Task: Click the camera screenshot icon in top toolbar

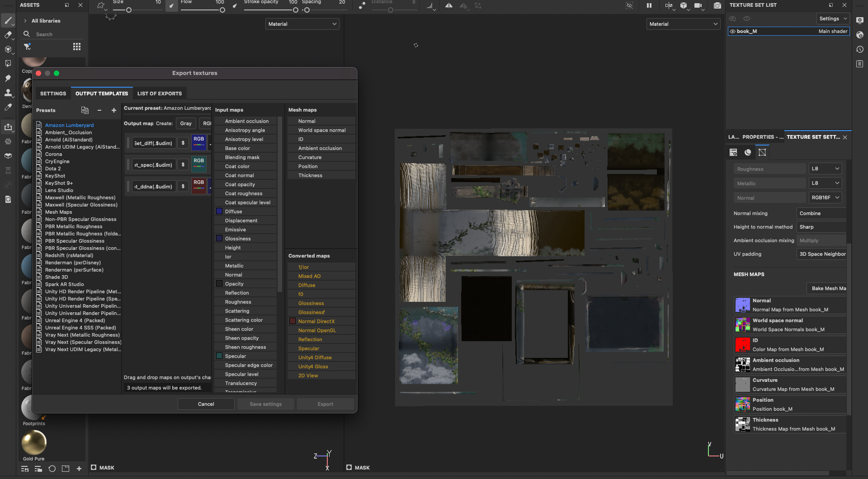Action: pyautogui.click(x=717, y=5)
